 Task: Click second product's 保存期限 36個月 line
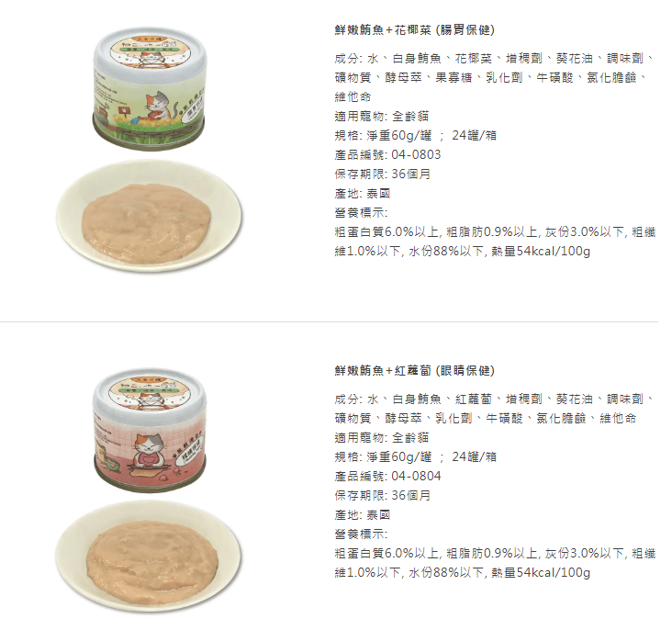[x=382, y=496]
